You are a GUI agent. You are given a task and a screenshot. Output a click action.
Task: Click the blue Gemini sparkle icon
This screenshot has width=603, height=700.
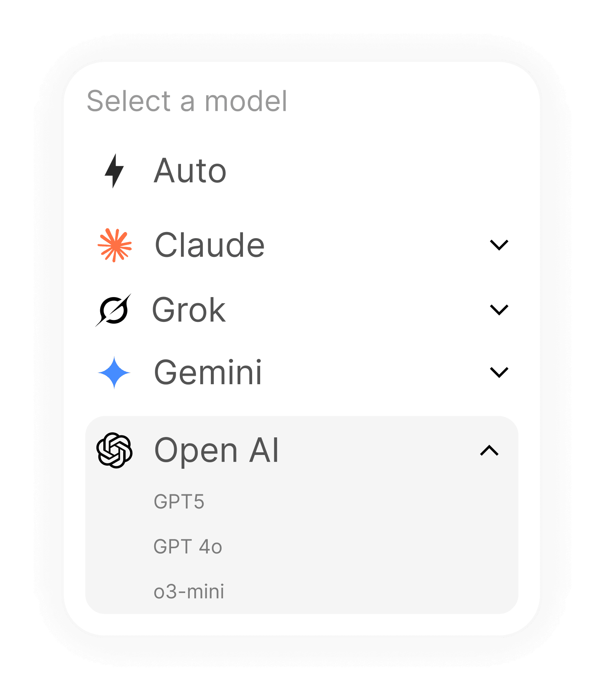click(x=114, y=372)
